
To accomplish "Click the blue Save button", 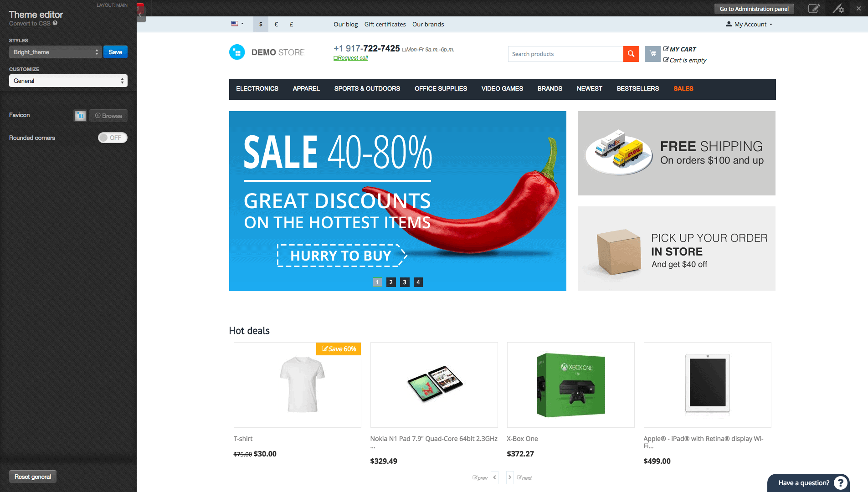I will coord(115,52).
